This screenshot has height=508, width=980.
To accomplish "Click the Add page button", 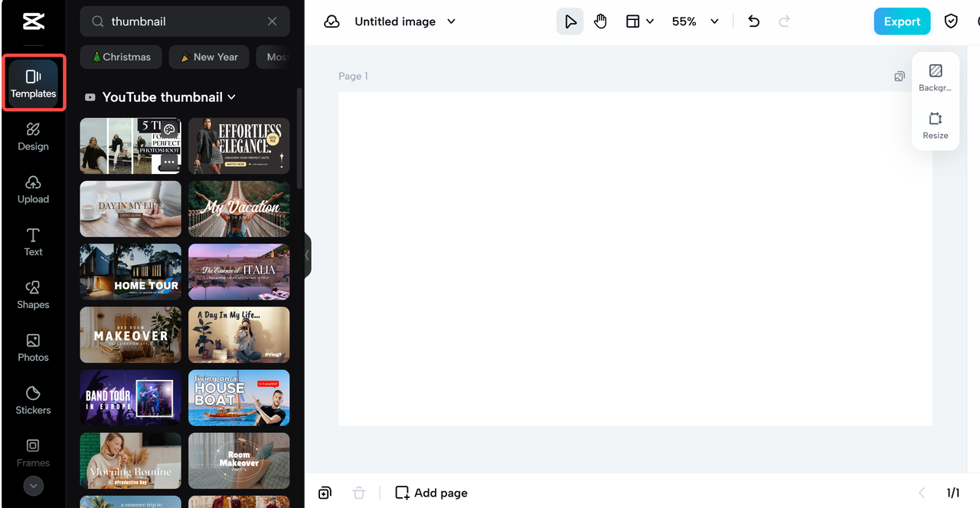I will pyautogui.click(x=432, y=493).
